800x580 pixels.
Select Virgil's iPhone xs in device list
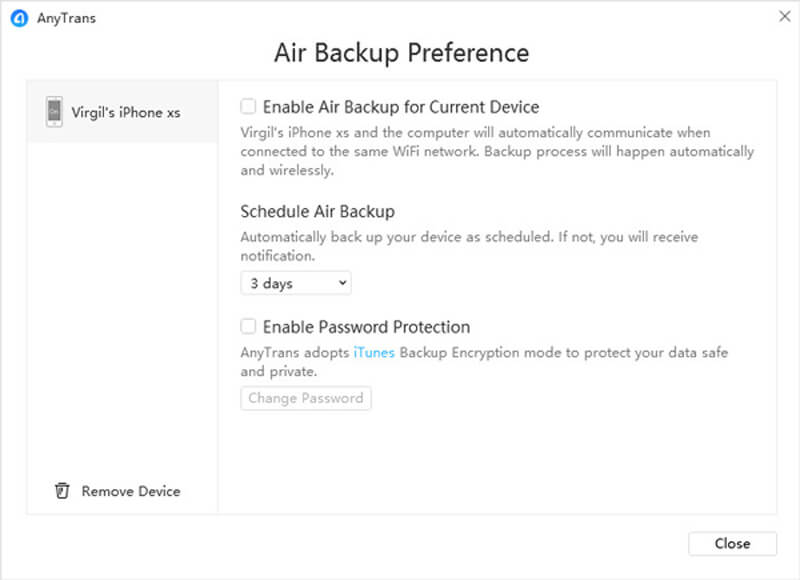coord(126,112)
